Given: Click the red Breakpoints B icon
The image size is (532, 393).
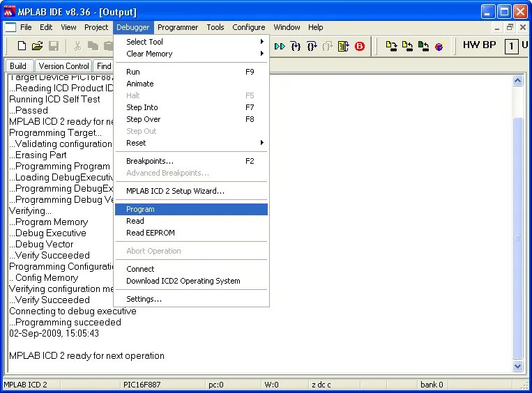Looking at the screenshot, I should [x=360, y=46].
